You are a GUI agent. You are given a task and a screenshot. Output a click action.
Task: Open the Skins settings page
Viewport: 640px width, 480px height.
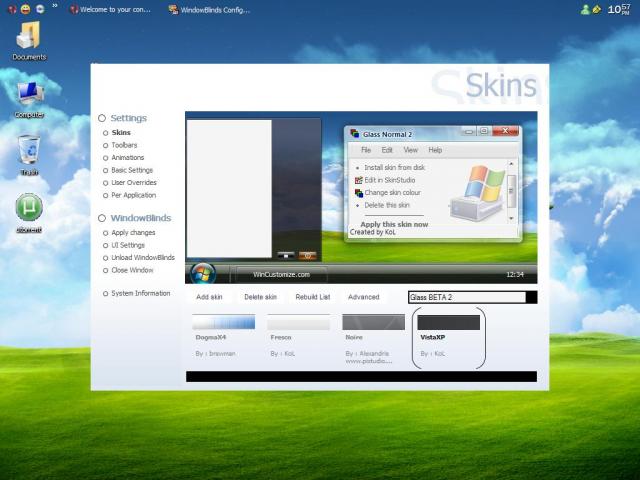tap(121, 133)
